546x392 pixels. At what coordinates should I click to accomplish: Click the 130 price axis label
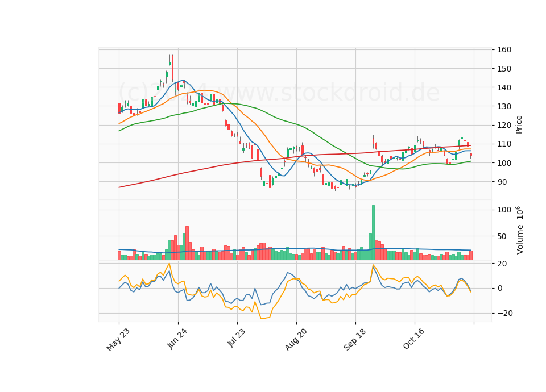point(504,106)
